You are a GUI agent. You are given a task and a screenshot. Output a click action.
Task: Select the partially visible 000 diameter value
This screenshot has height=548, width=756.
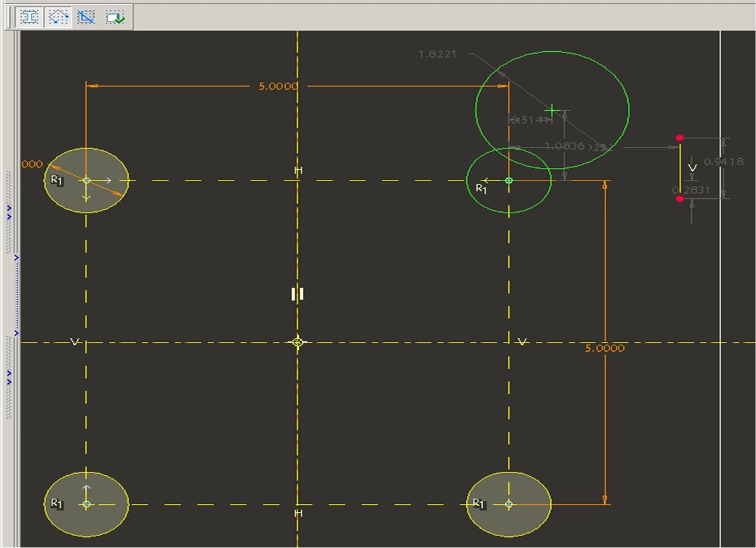(x=32, y=164)
